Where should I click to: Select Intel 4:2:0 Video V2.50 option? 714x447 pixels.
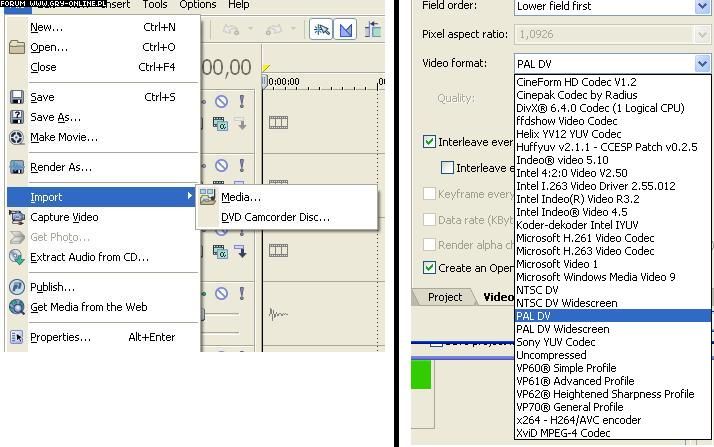(612, 173)
